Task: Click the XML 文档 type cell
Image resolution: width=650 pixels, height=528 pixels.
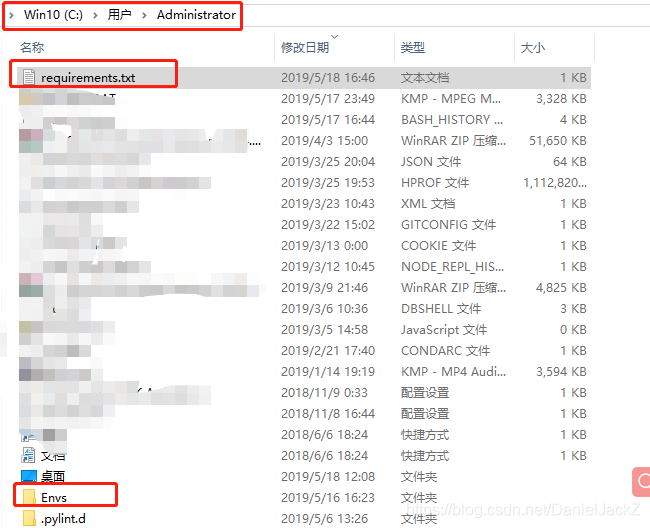Action: (428, 203)
